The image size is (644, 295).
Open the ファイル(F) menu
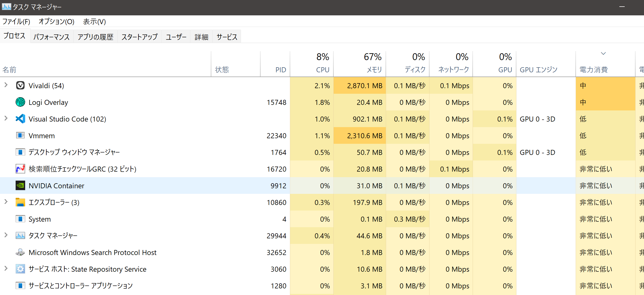click(16, 21)
